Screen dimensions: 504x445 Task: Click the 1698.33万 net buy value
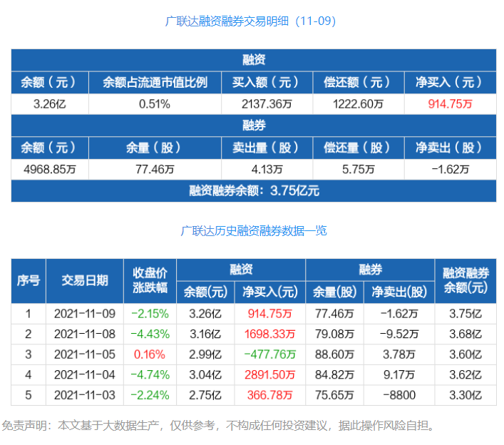click(270, 334)
